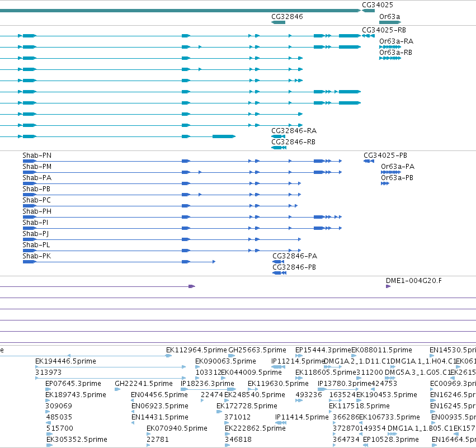Click the CG32846 gene label at top
The height and width of the screenshot is (448, 476).
click(x=287, y=16)
